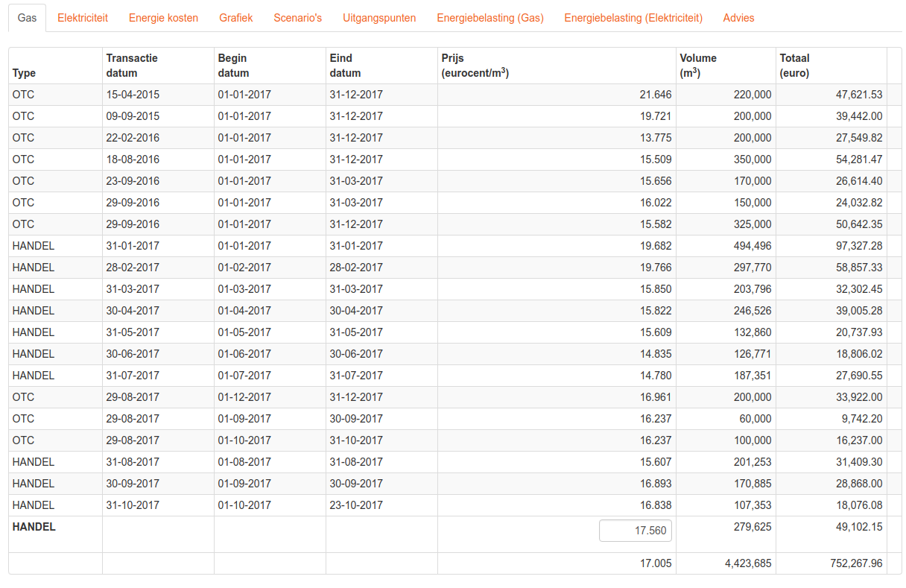This screenshot has width=906, height=588.
Task: Click the Totaal (euro) column header
Action: click(794, 66)
